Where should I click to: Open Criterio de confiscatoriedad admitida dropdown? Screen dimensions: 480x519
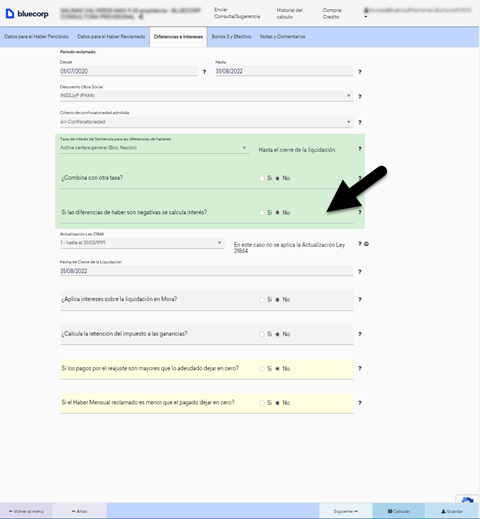(x=206, y=122)
